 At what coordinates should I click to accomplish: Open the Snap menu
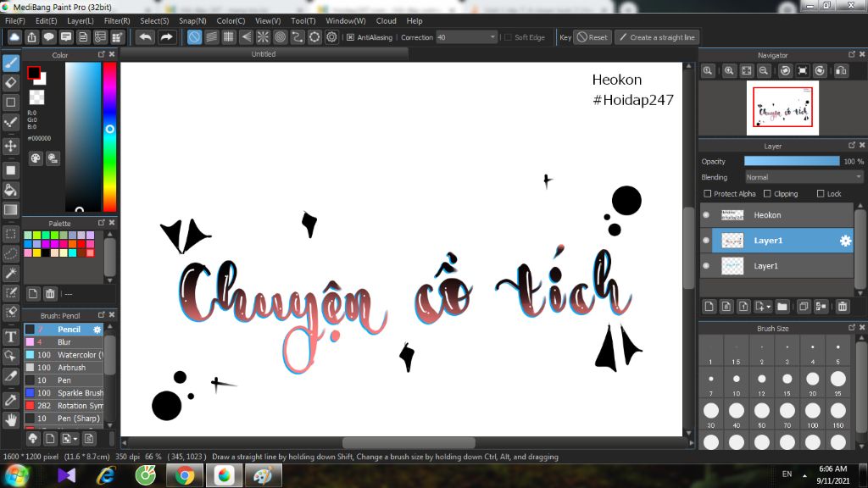click(x=192, y=21)
